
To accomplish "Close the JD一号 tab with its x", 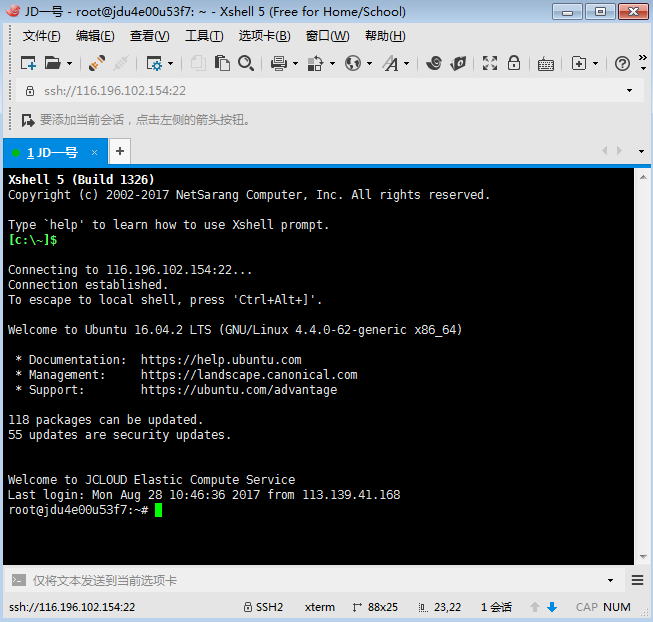I will point(95,153).
